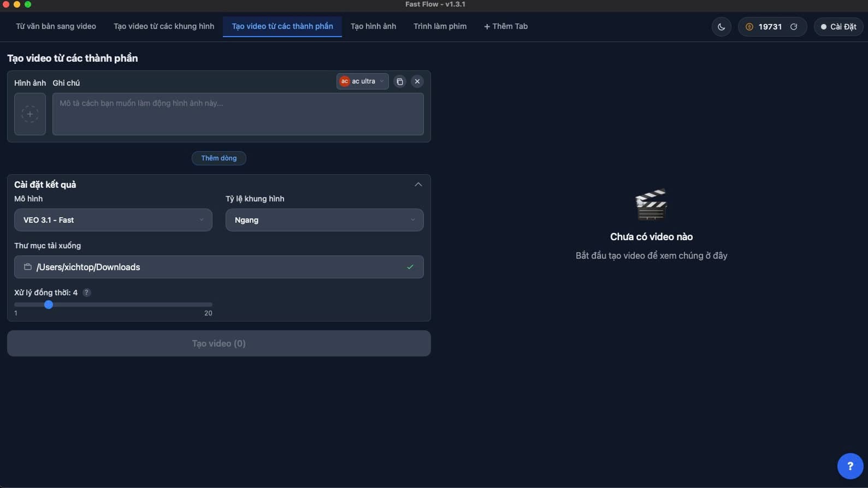This screenshot has width=868, height=488.
Task: Open the Mô hình VEO 3.1 - Fast dropdown
Action: (x=113, y=220)
